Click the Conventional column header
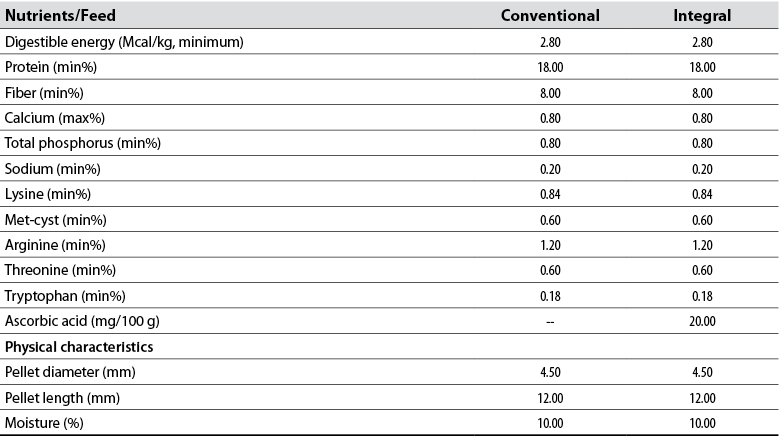This screenshot has height=442, width=779. coord(550,16)
